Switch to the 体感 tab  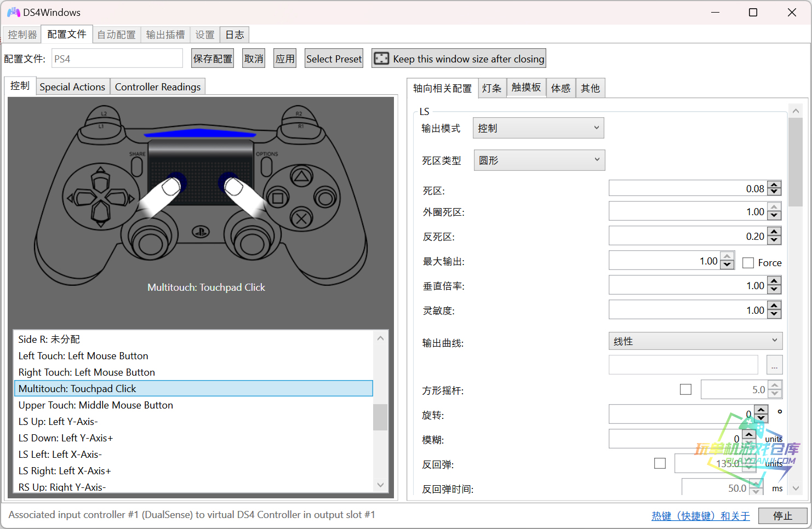(561, 88)
